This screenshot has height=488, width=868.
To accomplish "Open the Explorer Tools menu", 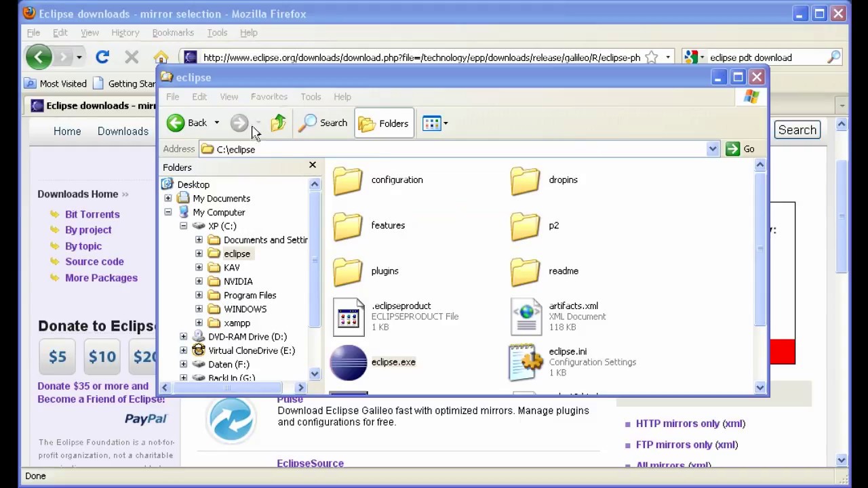I will (x=311, y=97).
